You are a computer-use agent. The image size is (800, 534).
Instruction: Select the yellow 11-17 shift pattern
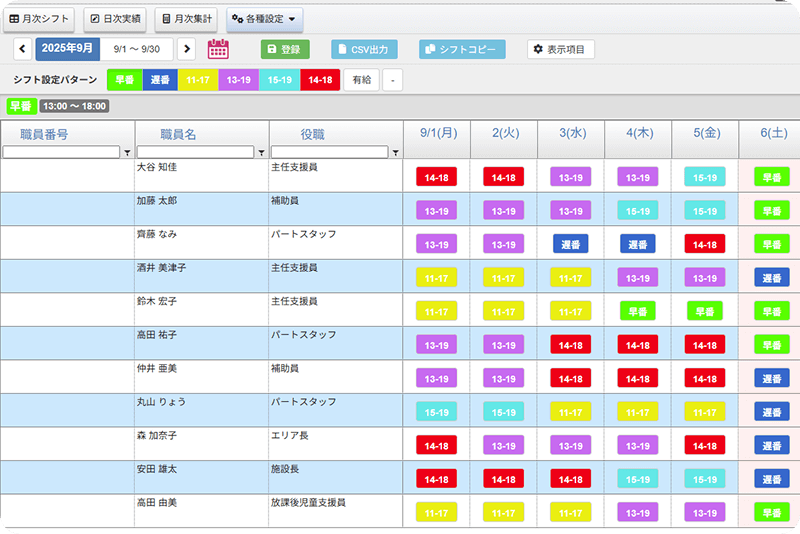point(198,80)
